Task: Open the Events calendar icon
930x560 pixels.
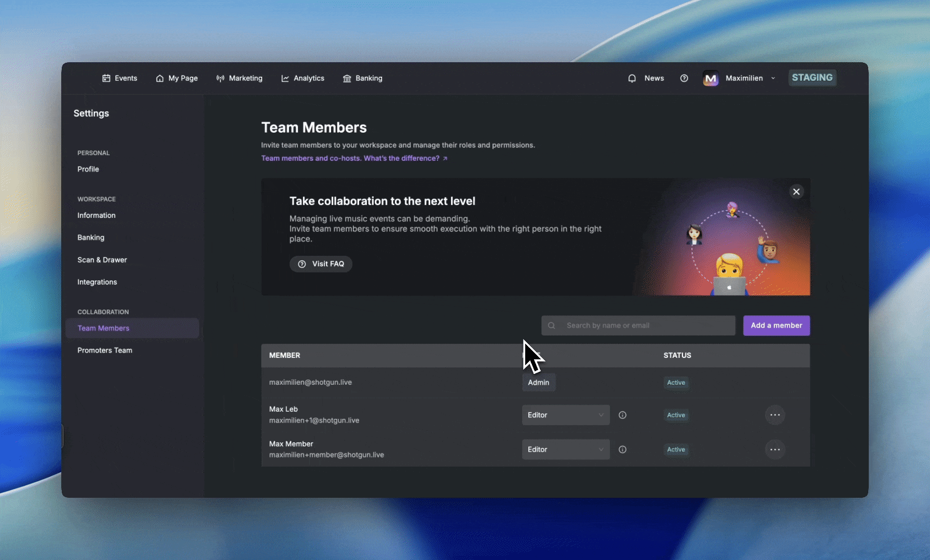Action: [106, 78]
